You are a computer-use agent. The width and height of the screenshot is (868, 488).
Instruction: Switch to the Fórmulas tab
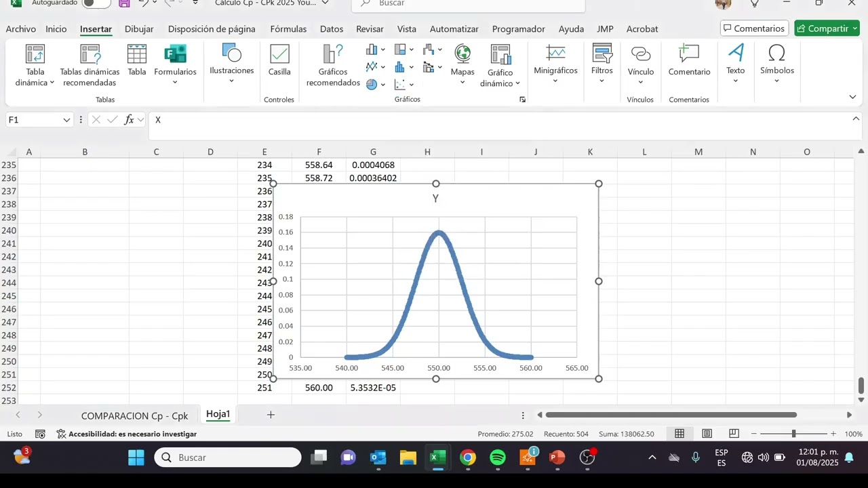288,29
